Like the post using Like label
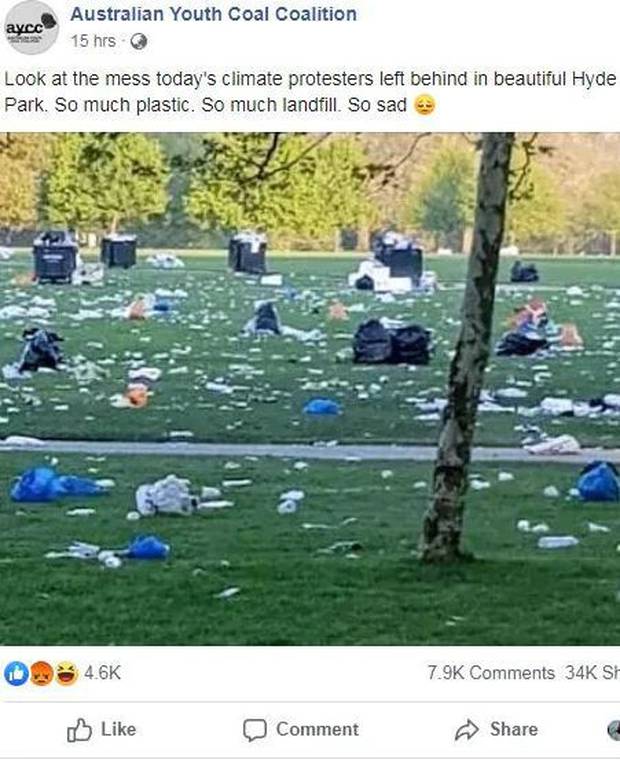The image size is (620, 763). click(118, 729)
